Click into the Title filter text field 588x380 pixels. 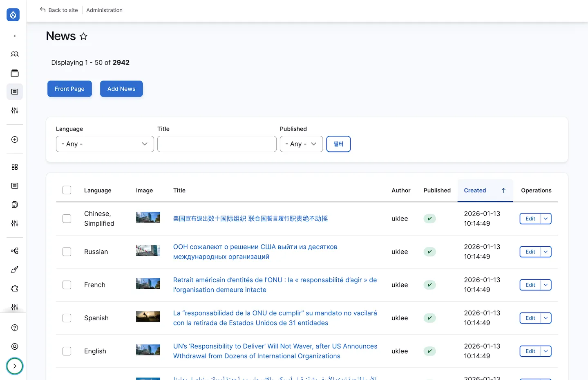pyautogui.click(x=217, y=144)
